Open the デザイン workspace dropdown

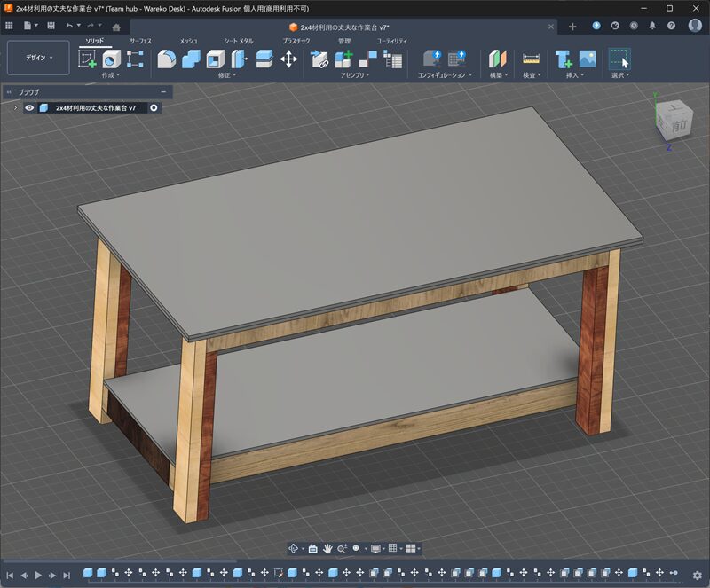click(38, 58)
